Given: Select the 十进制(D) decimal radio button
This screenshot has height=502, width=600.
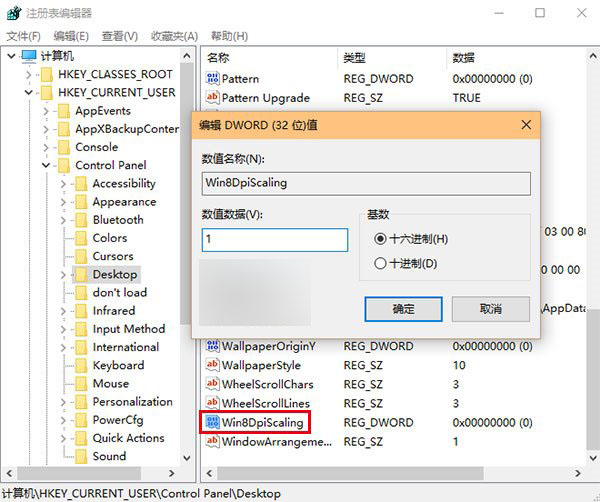Looking at the screenshot, I should (380, 263).
